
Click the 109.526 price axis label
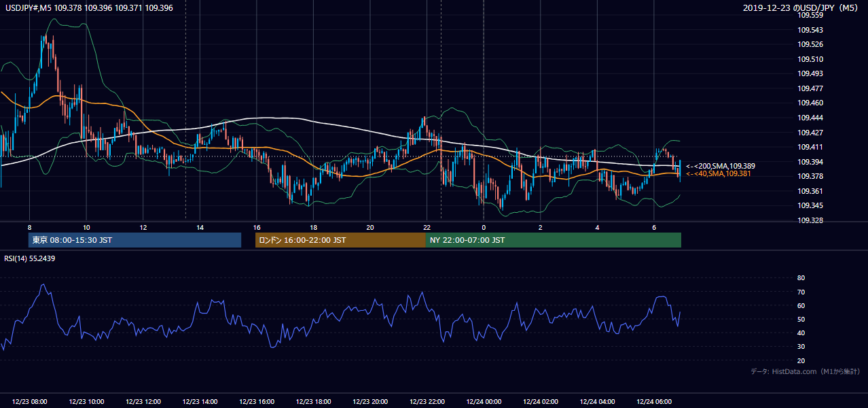pos(810,44)
